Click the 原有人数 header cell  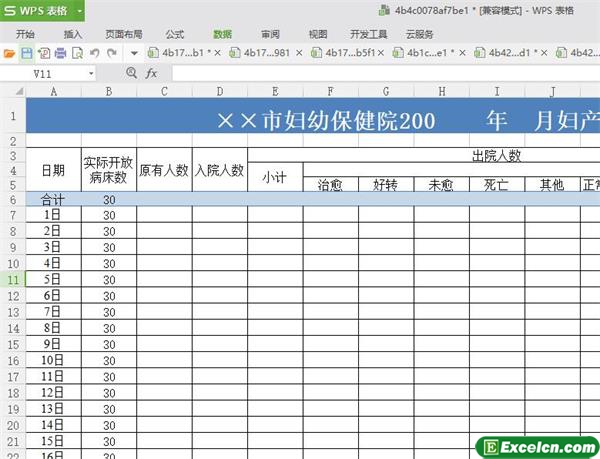click(x=164, y=169)
